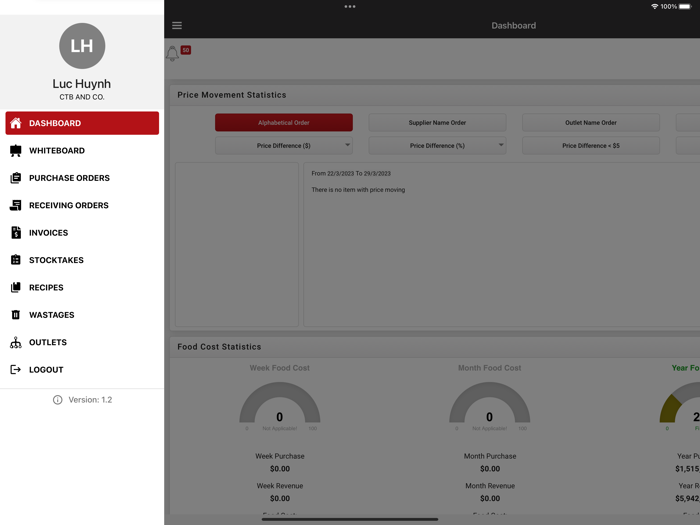Click the Week Food Cost gauge
The width and height of the screenshot is (700, 525).
tap(280, 403)
